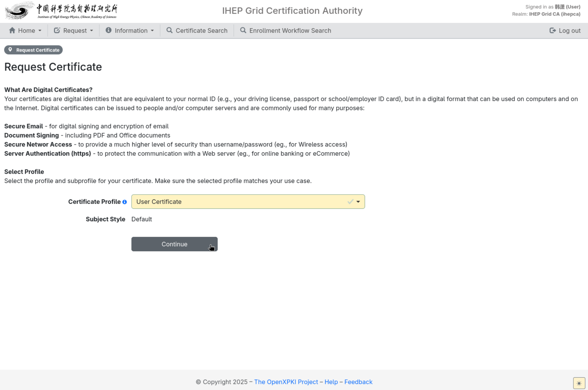The width and height of the screenshot is (588, 390).
Task: Open the Certificate Profile dropdown
Action: coord(248,202)
